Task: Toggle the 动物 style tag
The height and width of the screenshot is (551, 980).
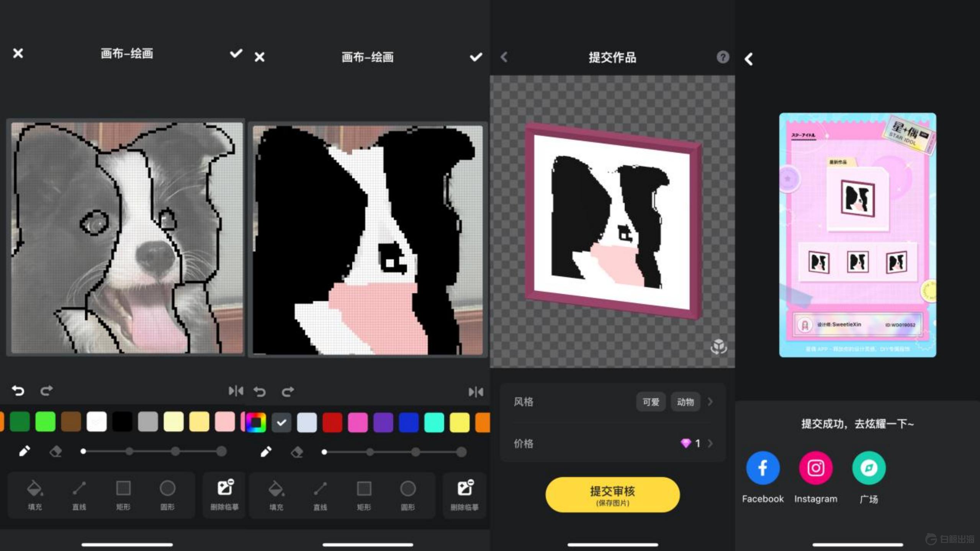Action: pyautogui.click(x=686, y=402)
